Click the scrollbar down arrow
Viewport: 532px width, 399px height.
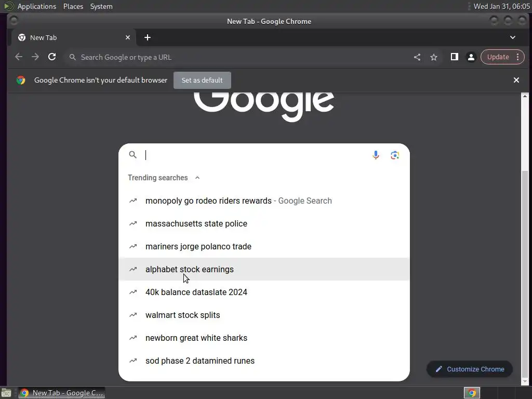click(x=525, y=381)
